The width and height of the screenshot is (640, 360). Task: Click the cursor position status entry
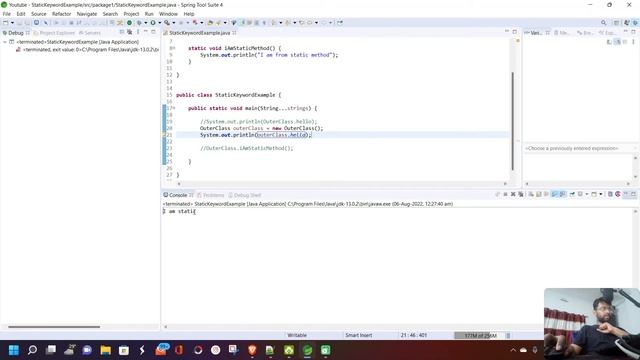pos(413,335)
